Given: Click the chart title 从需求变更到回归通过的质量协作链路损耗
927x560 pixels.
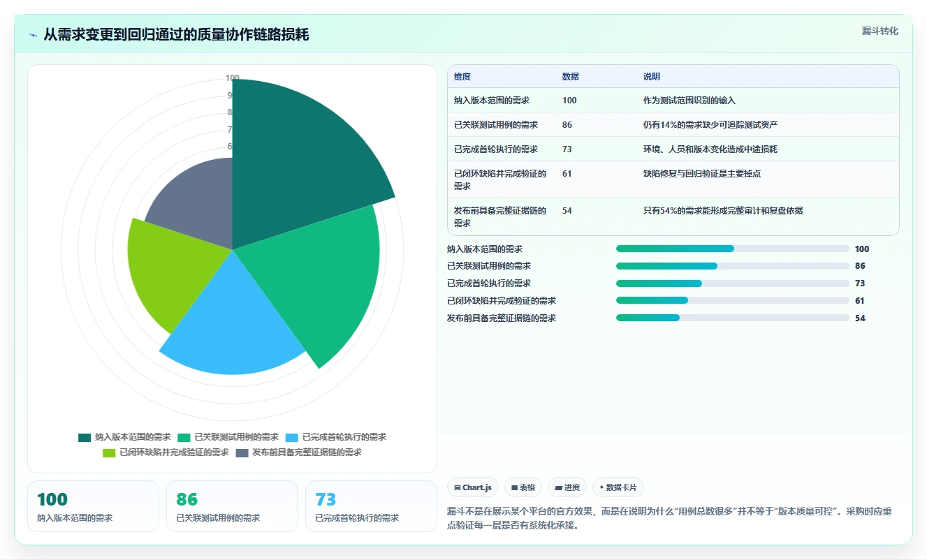Looking at the screenshot, I should [176, 35].
